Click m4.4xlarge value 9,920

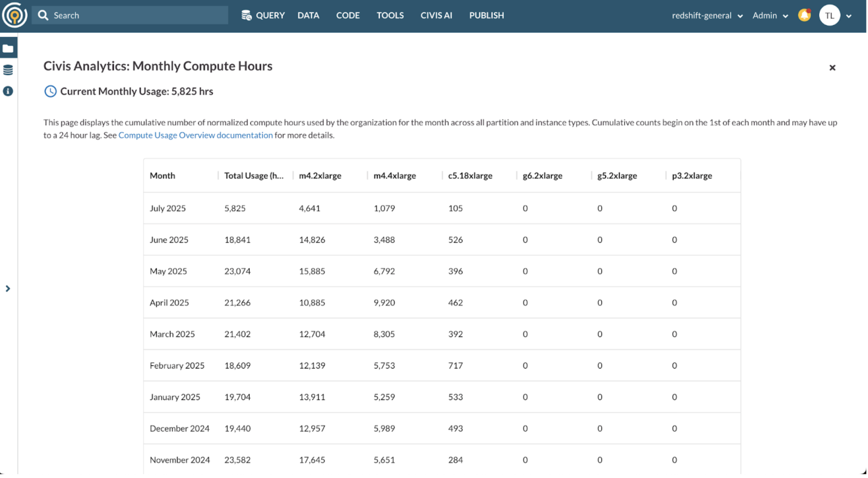click(384, 303)
